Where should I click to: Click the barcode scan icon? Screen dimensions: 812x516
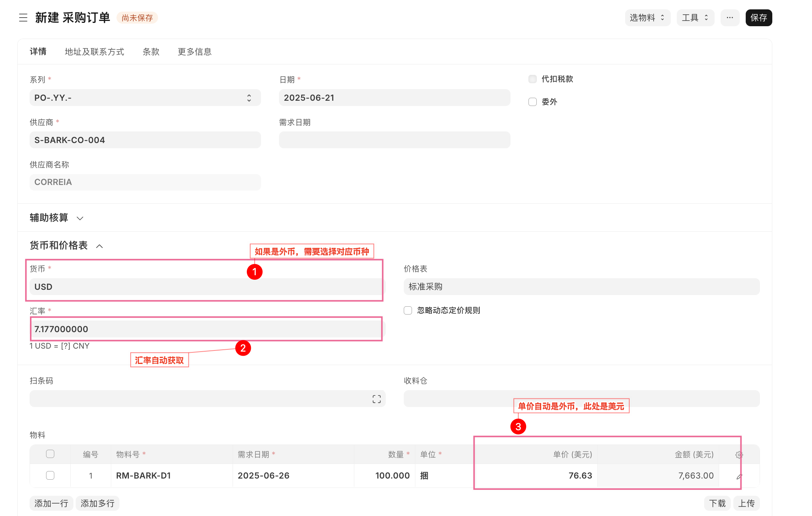(376, 399)
